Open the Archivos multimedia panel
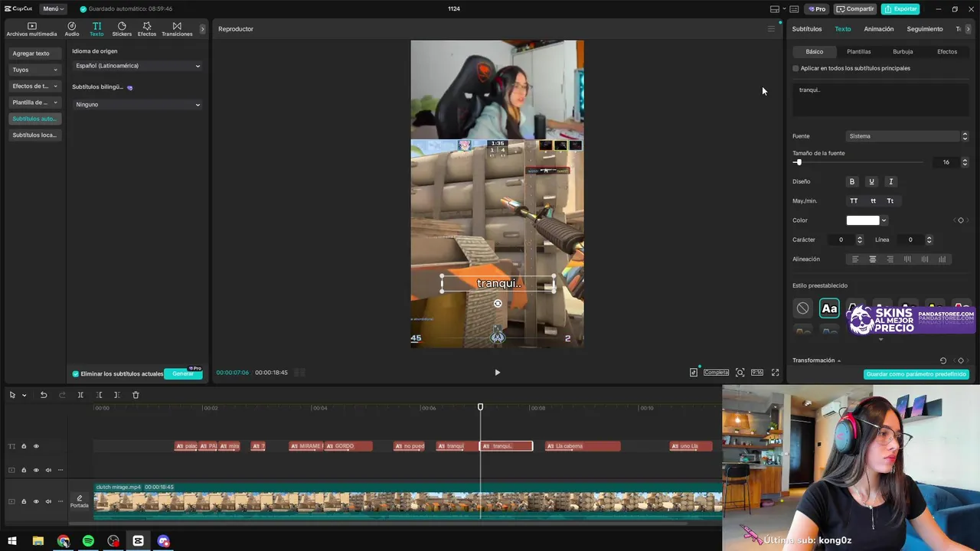Screen dimensions: 980x551 coord(31,29)
